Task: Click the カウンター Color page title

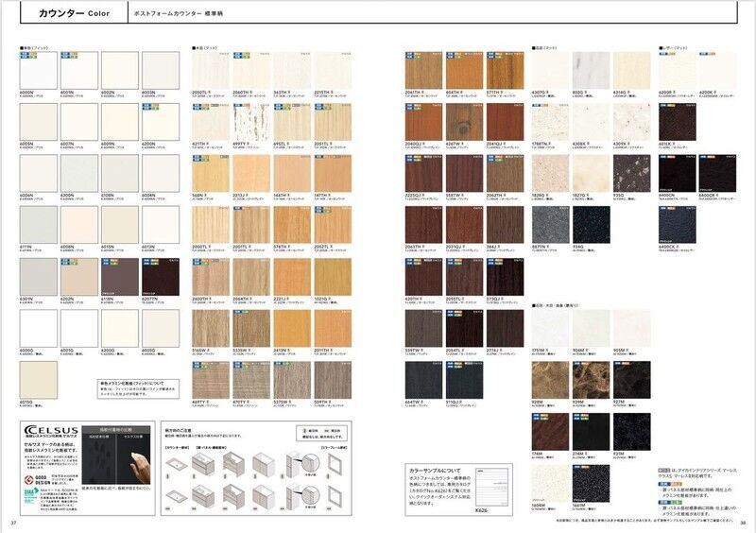Action: (x=74, y=14)
